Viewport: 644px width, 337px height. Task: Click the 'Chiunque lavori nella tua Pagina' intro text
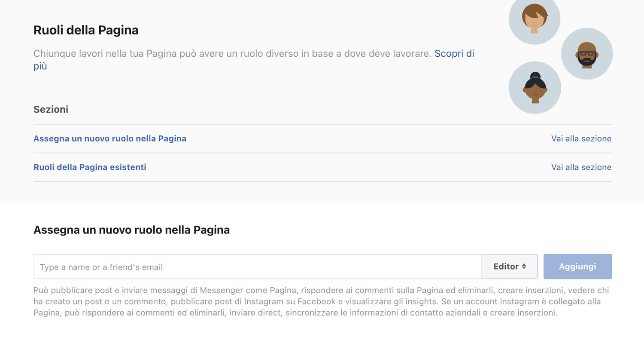tap(232, 54)
